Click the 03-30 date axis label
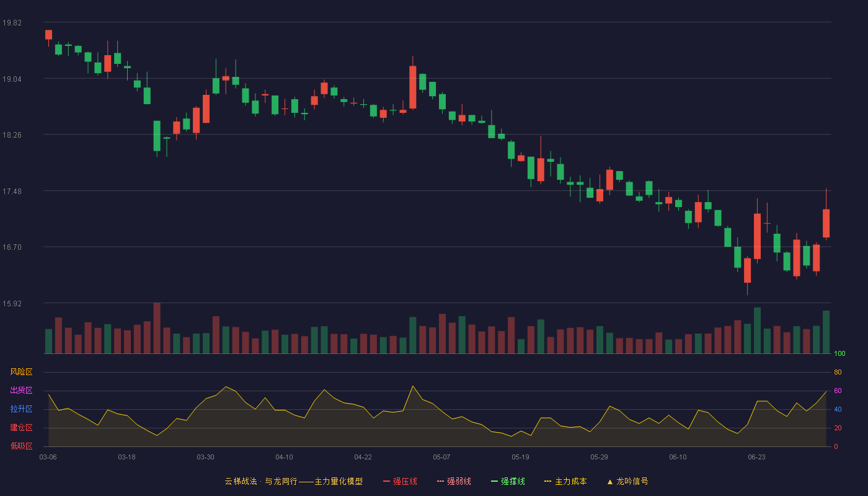Screen dimensions: 868x496 click(x=205, y=457)
